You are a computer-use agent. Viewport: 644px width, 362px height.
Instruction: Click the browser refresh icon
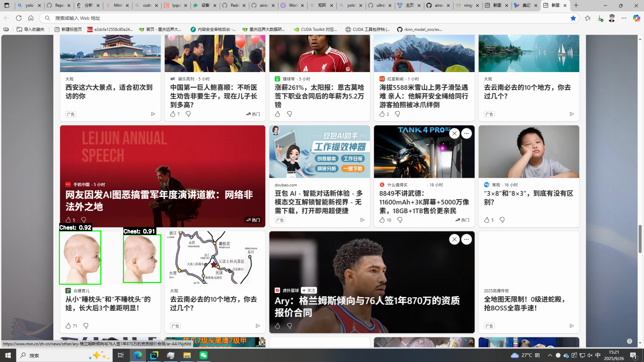click(19, 18)
